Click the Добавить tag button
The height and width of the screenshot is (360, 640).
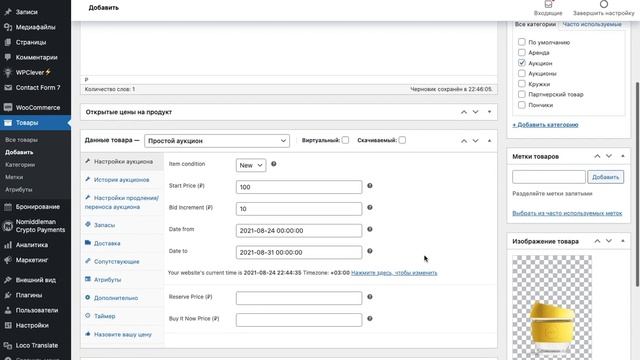point(605,177)
